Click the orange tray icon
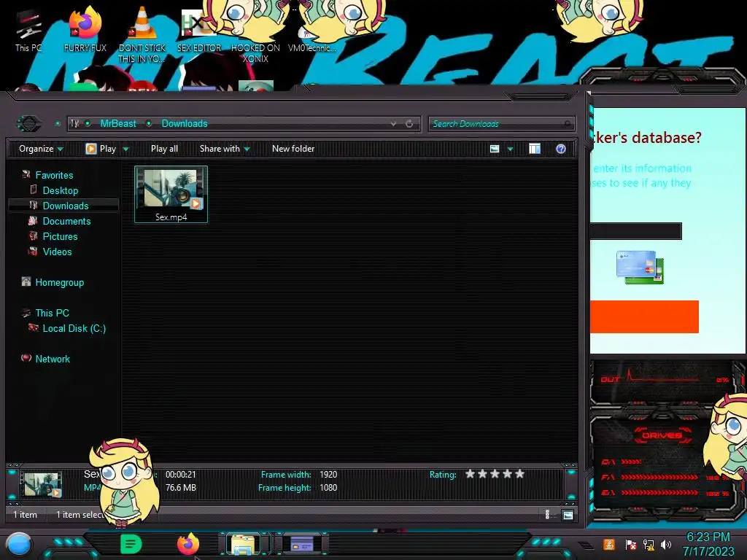The image size is (747, 560). coord(608,544)
